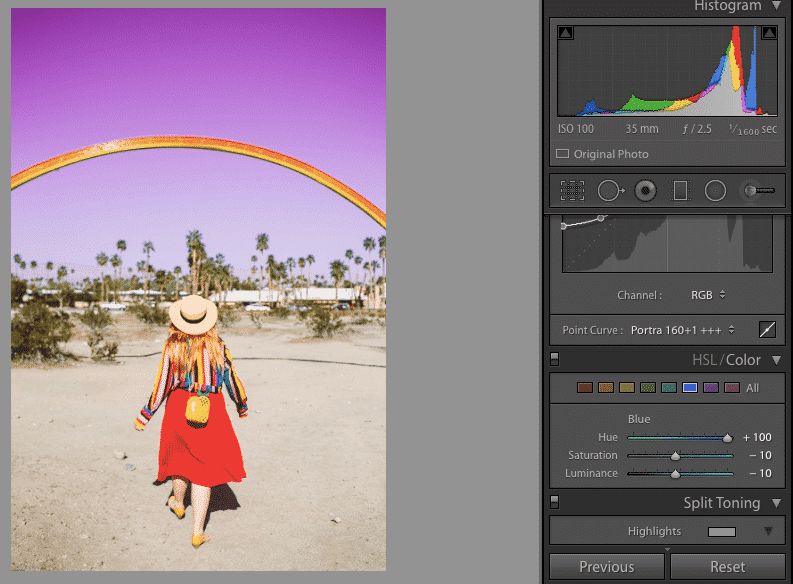The width and height of the screenshot is (793, 584).
Task: Open the Channel RGB dropdown
Action: point(707,295)
